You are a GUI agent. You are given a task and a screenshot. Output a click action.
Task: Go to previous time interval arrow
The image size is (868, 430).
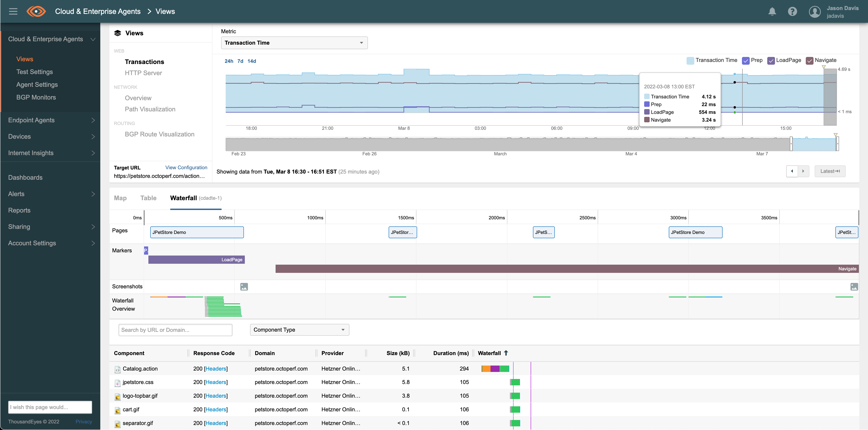tap(792, 171)
